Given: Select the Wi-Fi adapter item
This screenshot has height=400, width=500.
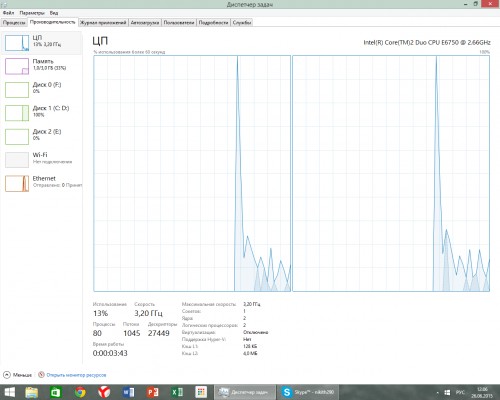Looking at the screenshot, I should coord(42,159).
